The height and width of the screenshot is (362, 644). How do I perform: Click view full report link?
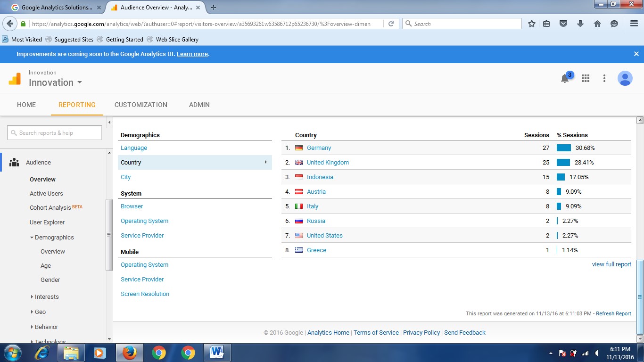(611, 264)
